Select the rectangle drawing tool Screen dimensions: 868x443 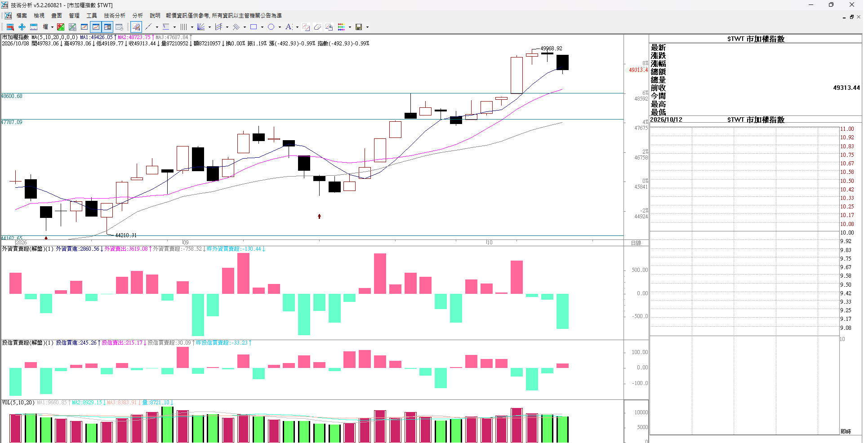(254, 27)
